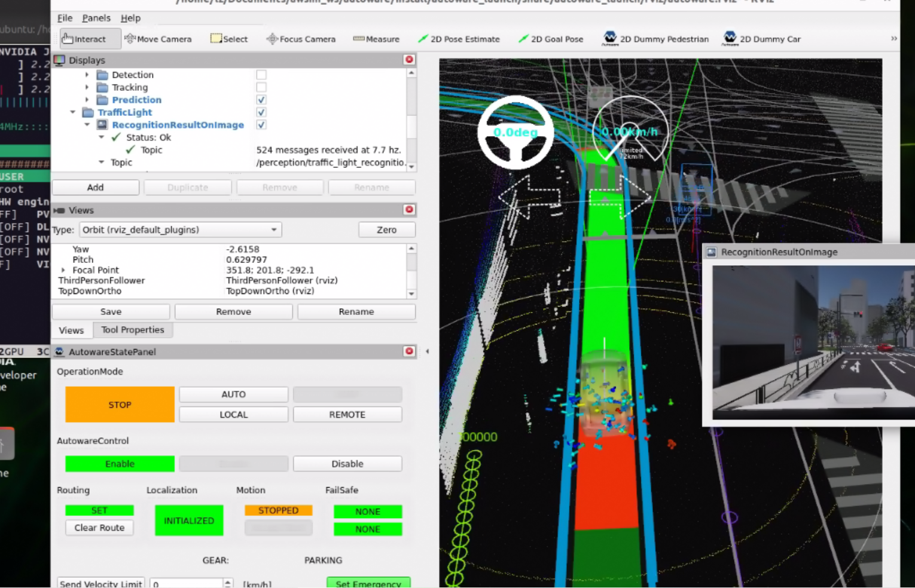This screenshot has width=915, height=588.
Task: Activate the Focus Camera tool
Action: coord(301,39)
